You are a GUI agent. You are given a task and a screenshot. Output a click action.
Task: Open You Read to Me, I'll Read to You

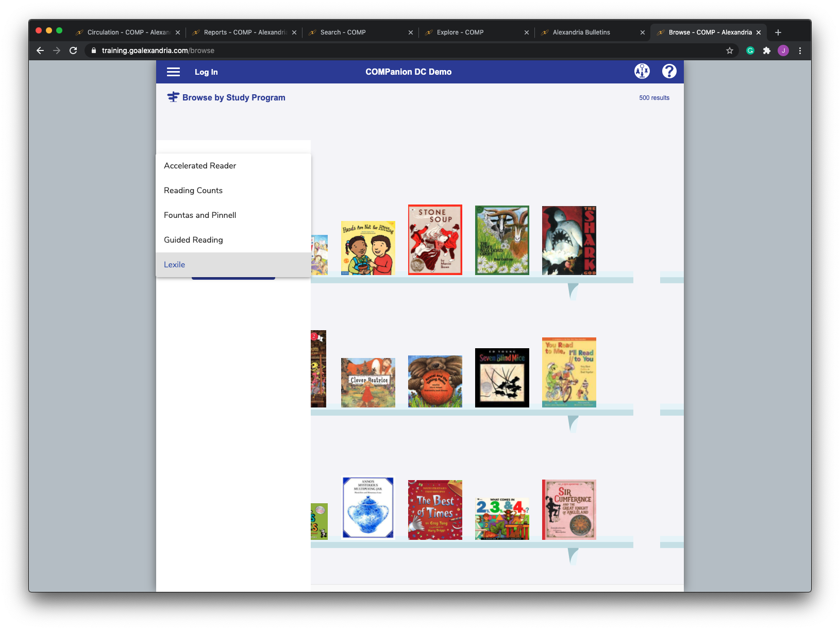(x=569, y=372)
